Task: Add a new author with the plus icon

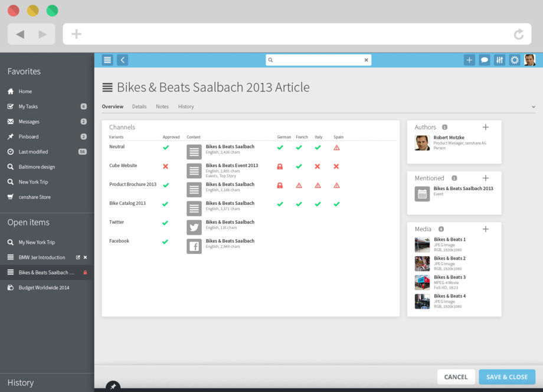Action: pyautogui.click(x=485, y=126)
